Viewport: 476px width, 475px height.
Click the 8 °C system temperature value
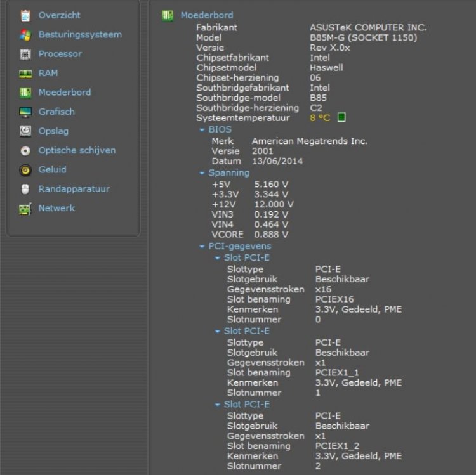(x=320, y=118)
